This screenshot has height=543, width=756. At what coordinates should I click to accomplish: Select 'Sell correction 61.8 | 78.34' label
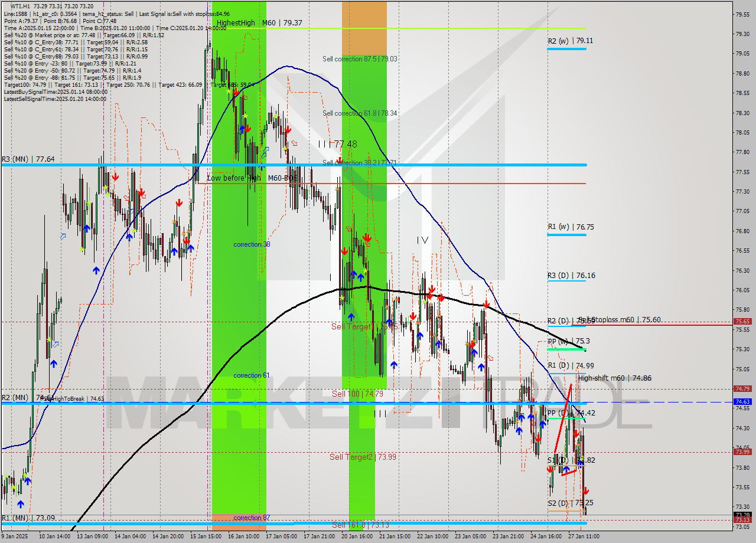click(360, 113)
